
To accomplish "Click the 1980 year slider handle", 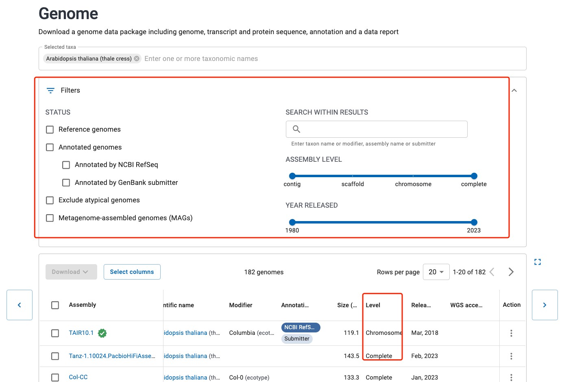I will click(292, 222).
